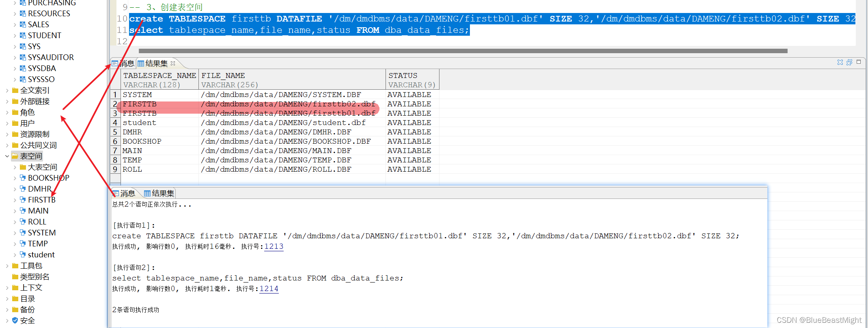Screen dimensions: 868x328
Task: Click the SYSTEM tablespace icon in tree
Action: [23, 233]
